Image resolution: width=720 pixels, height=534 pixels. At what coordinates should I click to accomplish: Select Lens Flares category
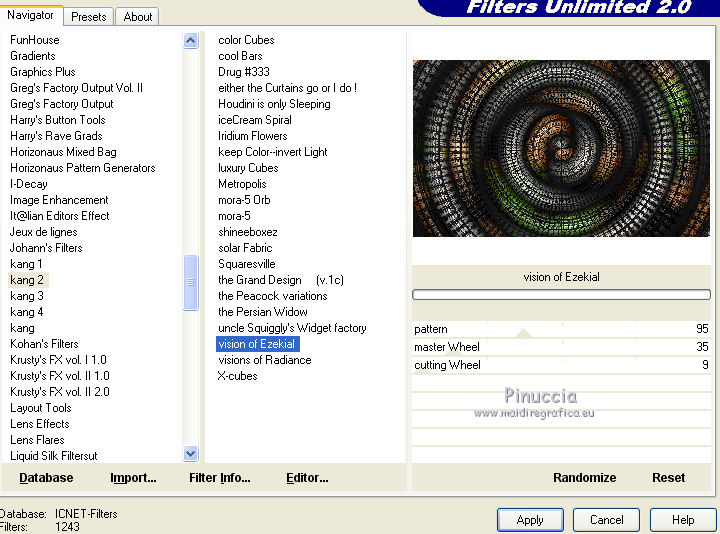(x=37, y=440)
